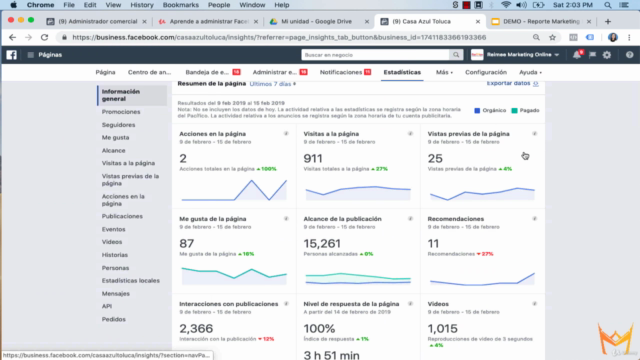
Task: Click the info icon on Nivel de respuesta card
Action: 410,304
